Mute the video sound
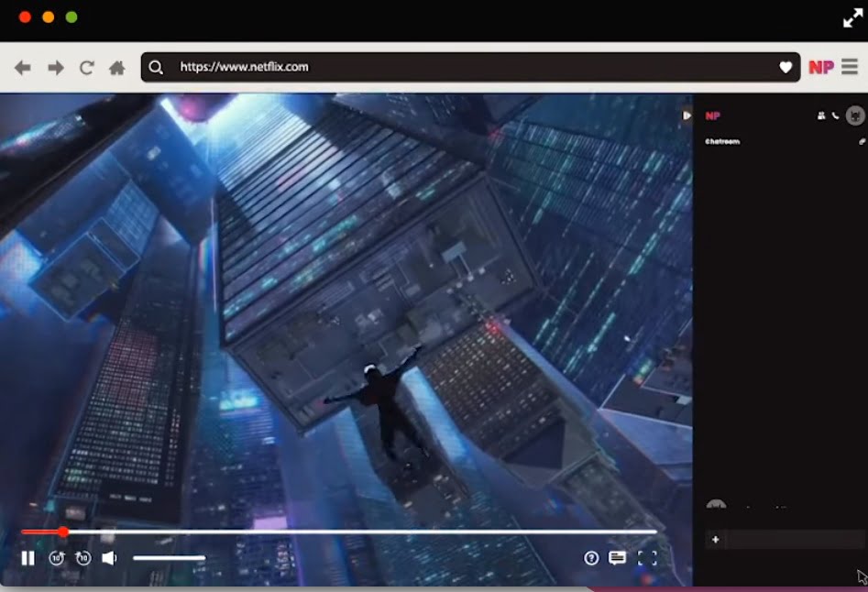The image size is (868, 592). (x=110, y=558)
